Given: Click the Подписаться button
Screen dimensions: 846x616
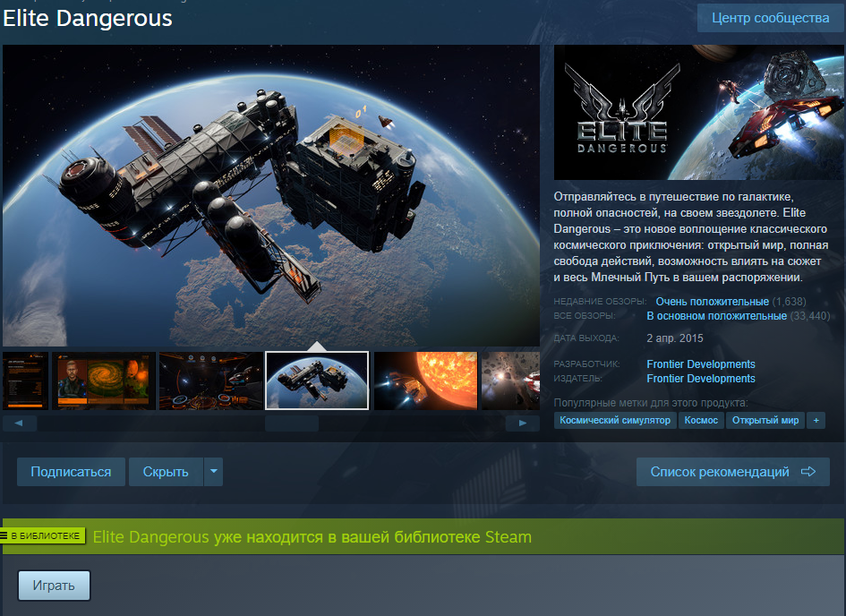Looking at the screenshot, I should (72, 472).
